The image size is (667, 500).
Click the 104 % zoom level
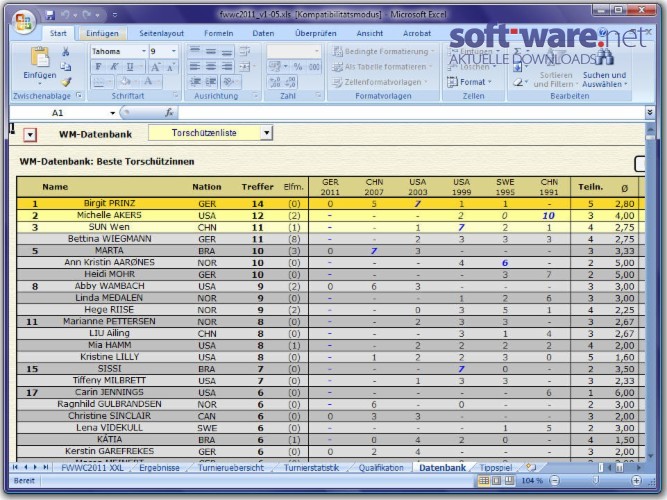click(x=532, y=481)
